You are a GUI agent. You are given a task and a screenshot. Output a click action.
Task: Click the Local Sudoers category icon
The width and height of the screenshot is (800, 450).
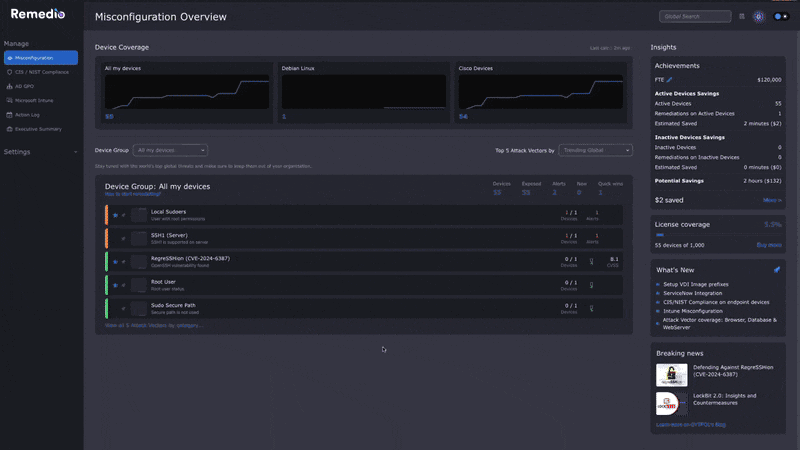pos(139,215)
